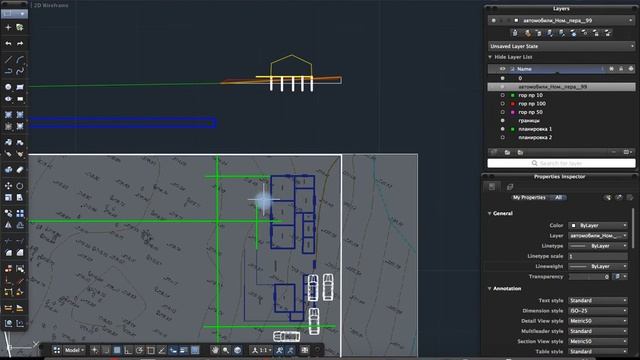
Task: Click the new layer group icon
Action: (x=520, y=152)
